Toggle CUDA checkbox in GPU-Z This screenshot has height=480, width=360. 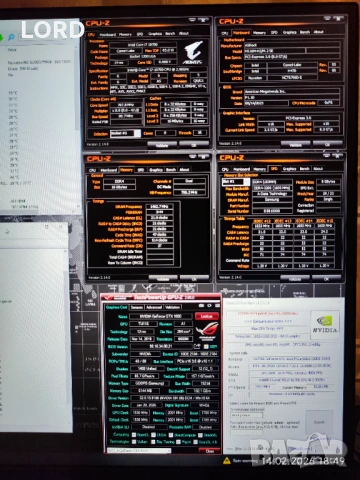[154, 435]
